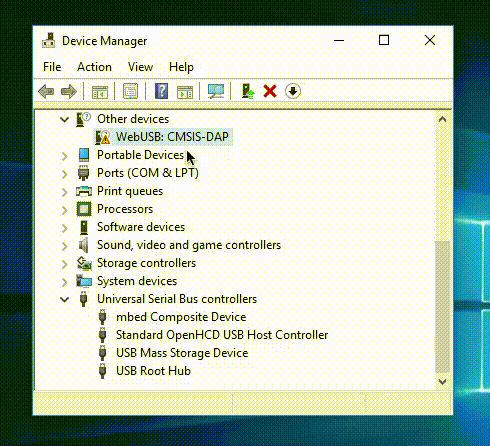Viewport: 490px width, 446px height.
Task: Expand the Sound, video and game controllers
Action: (x=64, y=246)
